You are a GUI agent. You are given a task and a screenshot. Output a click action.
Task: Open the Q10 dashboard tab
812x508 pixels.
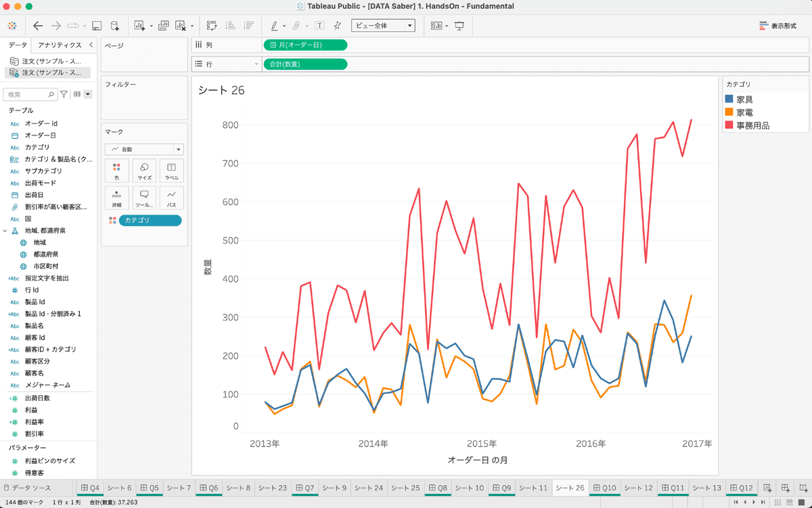pos(604,488)
